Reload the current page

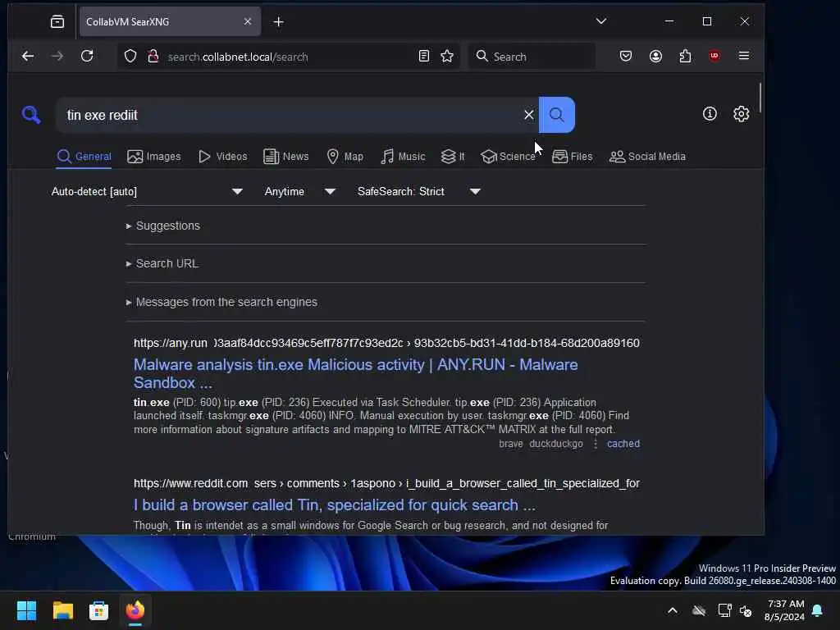(x=87, y=57)
